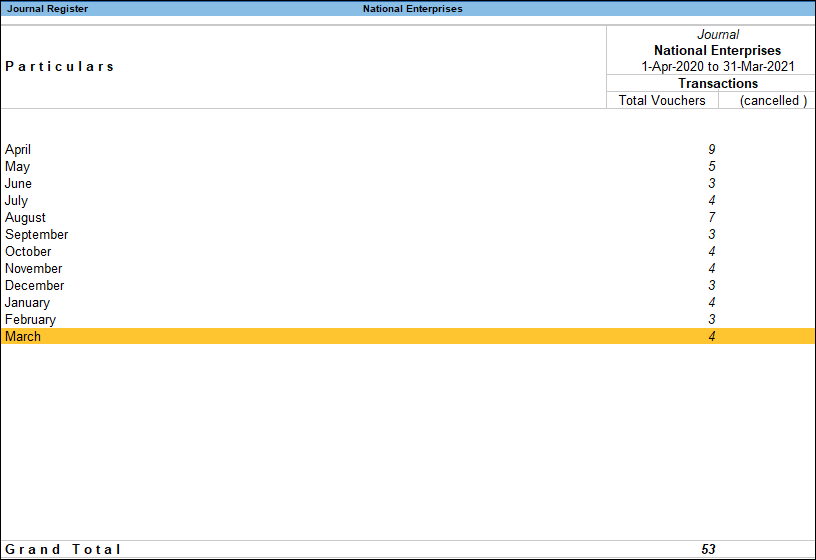Click May's voucher count 5
Screen dimensions: 816x560
(x=711, y=167)
